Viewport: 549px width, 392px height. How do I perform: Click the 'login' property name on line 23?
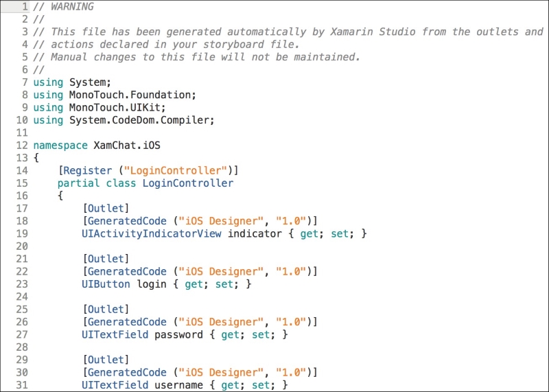[x=151, y=284]
